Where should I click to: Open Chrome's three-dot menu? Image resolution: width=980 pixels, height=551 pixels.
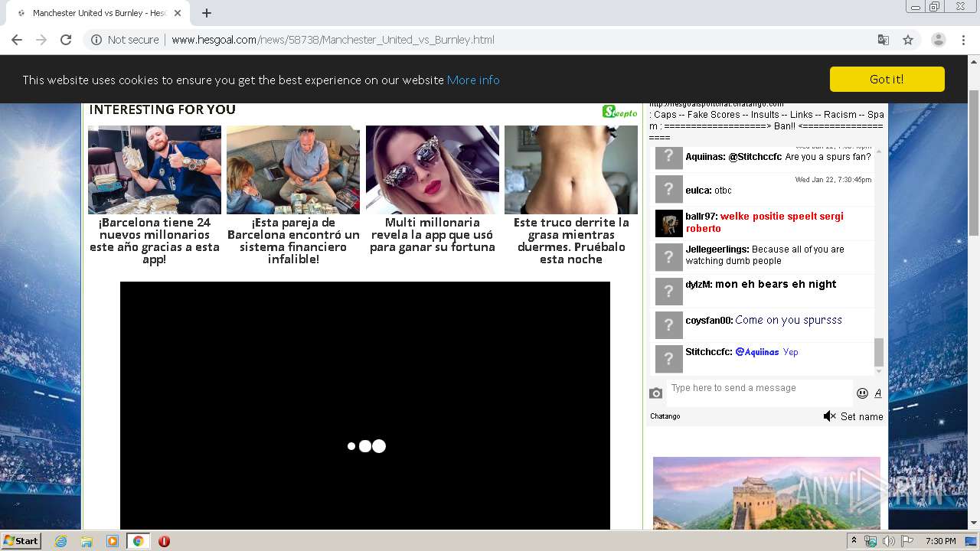click(x=963, y=40)
